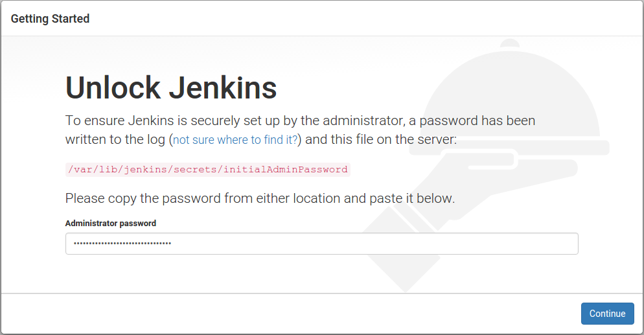Click the Jenkins butler serving tray watermark

[x=509, y=147]
